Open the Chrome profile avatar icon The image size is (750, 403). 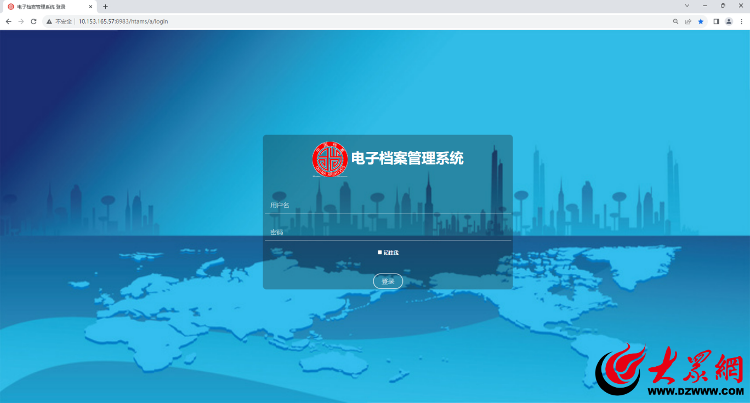click(x=728, y=22)
